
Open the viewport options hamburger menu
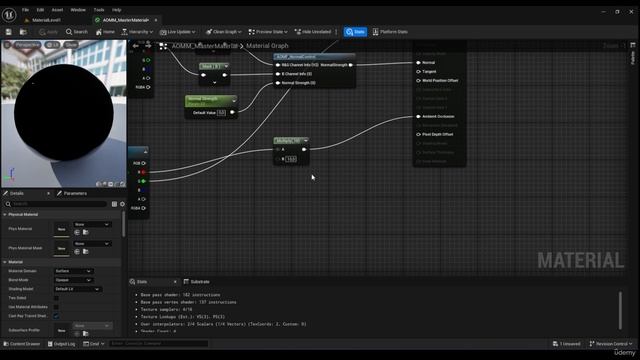(7, 44)
